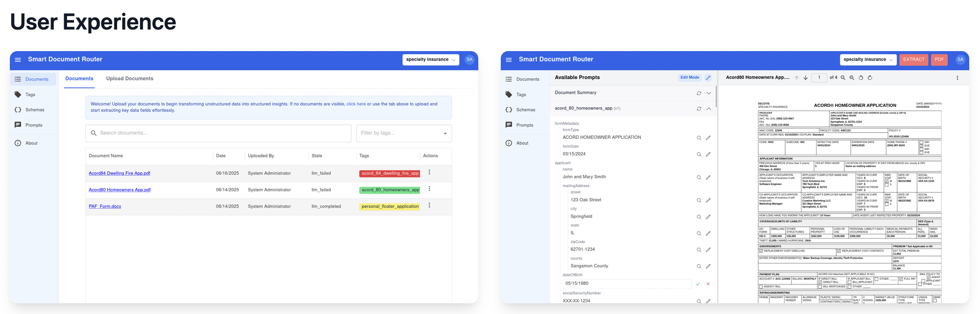
Task: Cancel the dateOfBirth edit with red X
Action: [x=708, y=284]
